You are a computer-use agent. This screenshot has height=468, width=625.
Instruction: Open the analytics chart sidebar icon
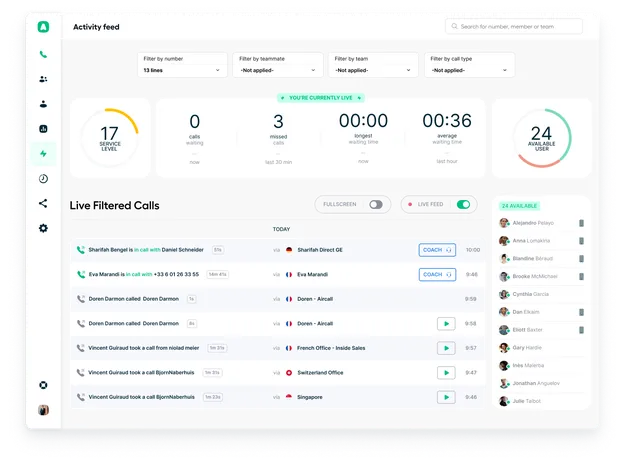pos(43,129)
